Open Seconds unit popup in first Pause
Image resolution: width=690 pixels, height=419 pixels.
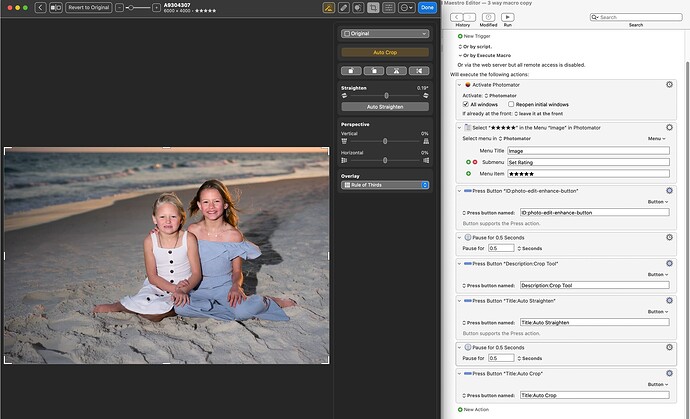coord(529,248)
